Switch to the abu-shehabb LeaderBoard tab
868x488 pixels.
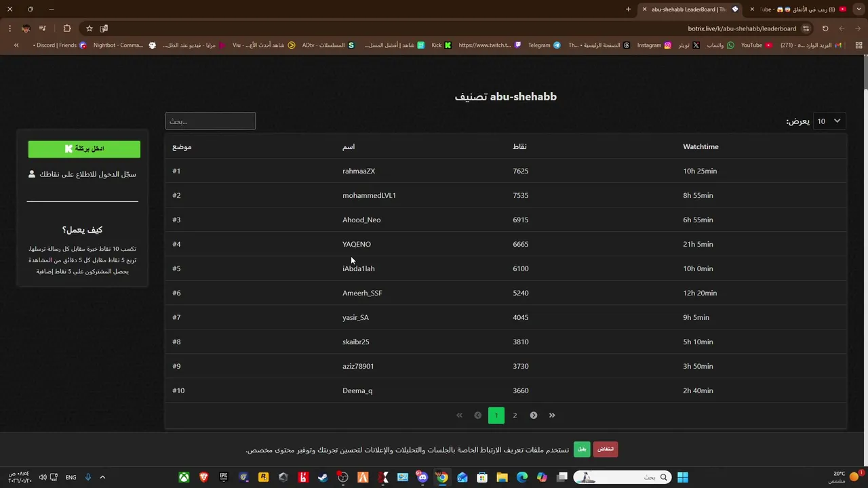pos(690,9)
